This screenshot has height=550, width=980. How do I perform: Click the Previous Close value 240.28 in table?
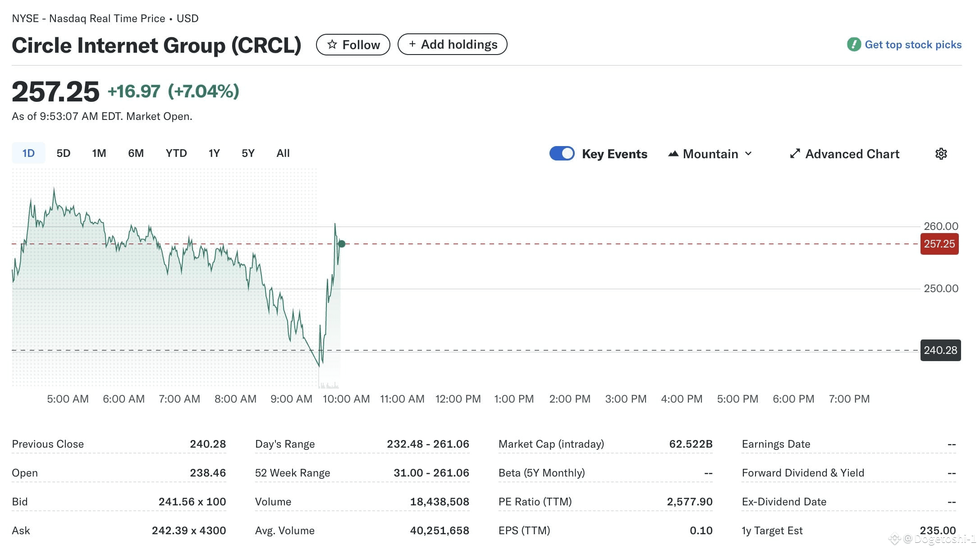[208, 444]
